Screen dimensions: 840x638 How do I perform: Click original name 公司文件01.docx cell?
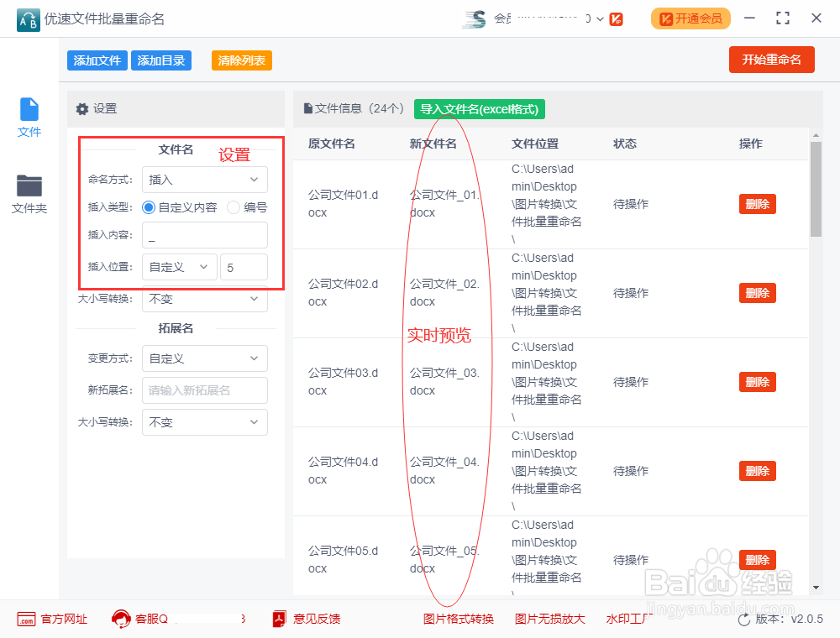(344, 204)
